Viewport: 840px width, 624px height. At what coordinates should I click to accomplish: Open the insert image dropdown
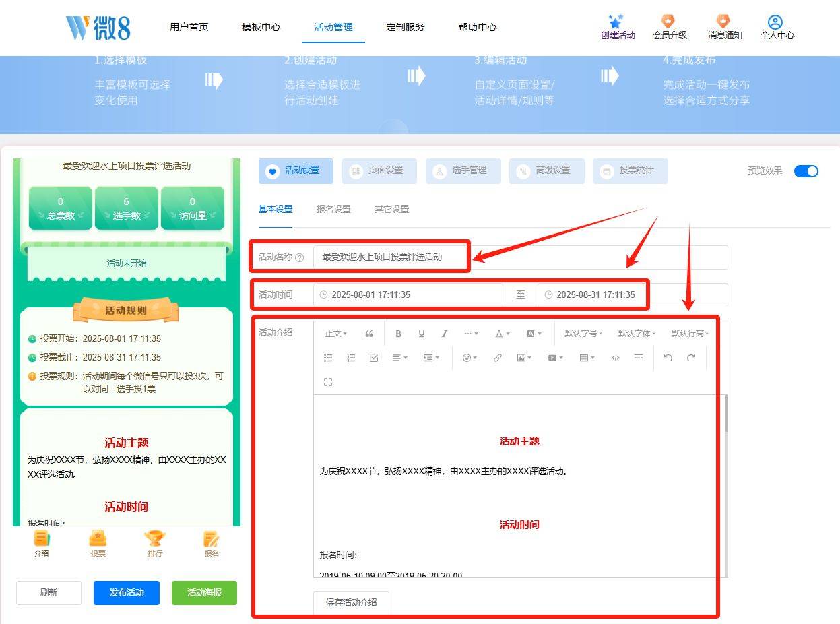point(524,358)
